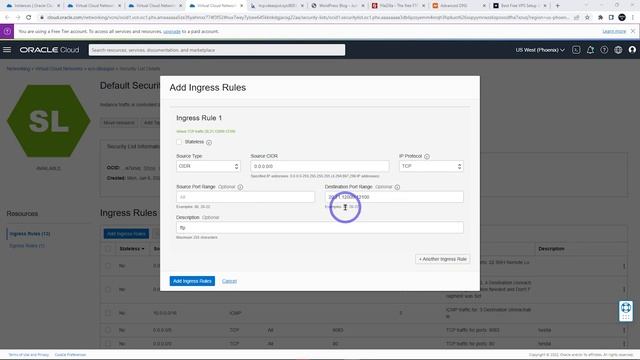Click the purple Free Tier banner icon

[x=7, y=31]
